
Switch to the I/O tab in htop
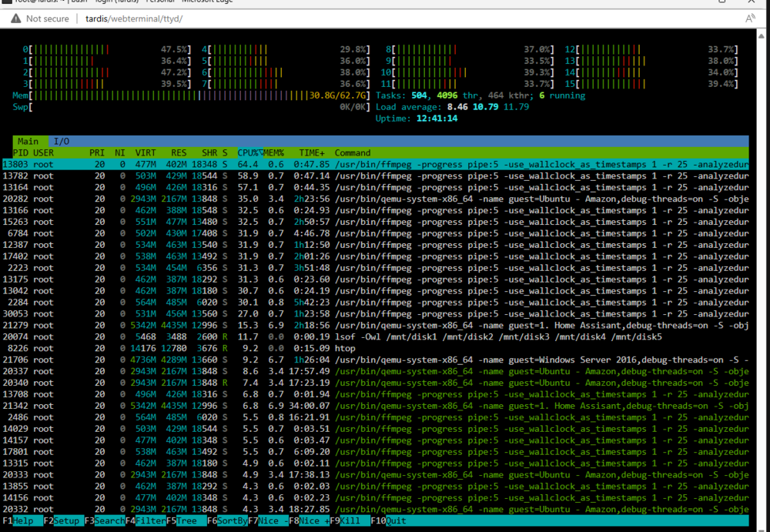(x=62, y=142)
